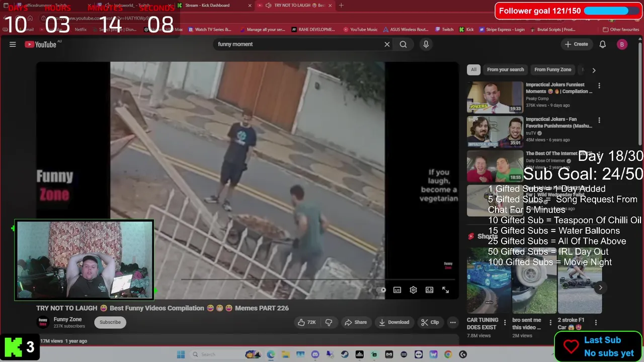Open the Logitech G HUB taskbar icon

click(463, 354)
